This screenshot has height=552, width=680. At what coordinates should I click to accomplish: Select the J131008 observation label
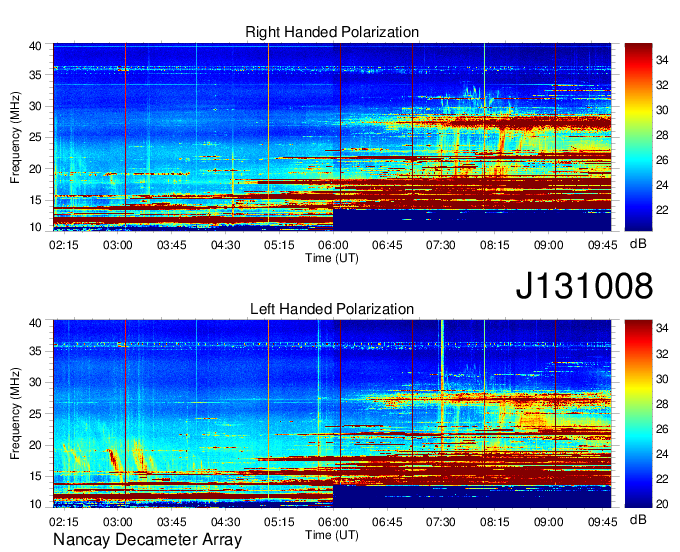584,286
